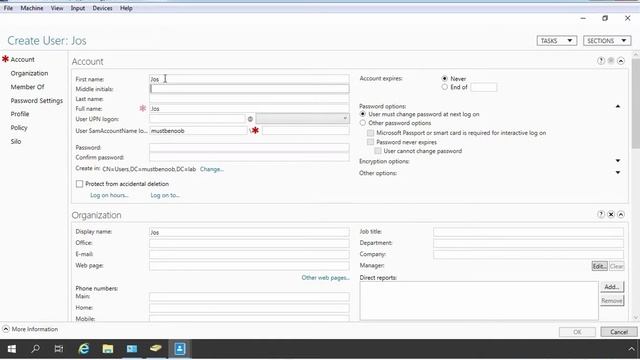Focus the End of date field
The width and height of the screenshot is (640, 360).
click(483, 87)
